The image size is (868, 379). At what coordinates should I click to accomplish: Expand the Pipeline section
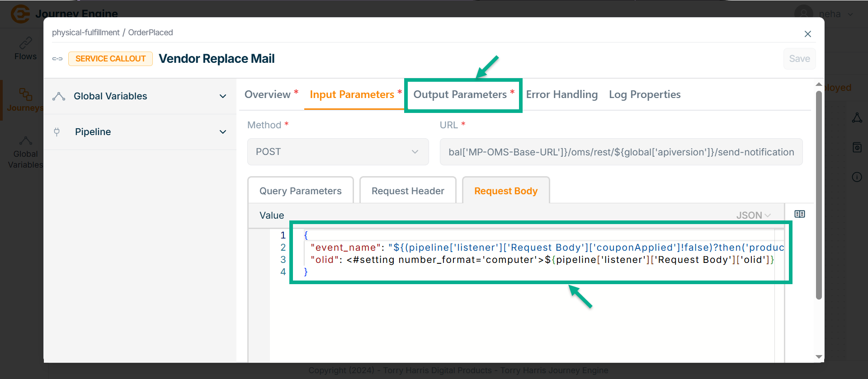click(x=222, y=132)
